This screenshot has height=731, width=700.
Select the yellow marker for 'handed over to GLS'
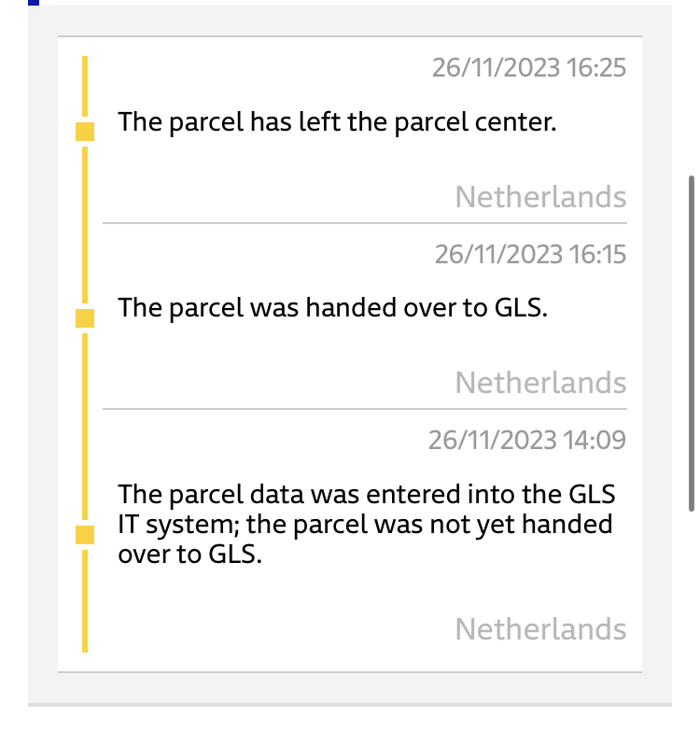point(85,319)
